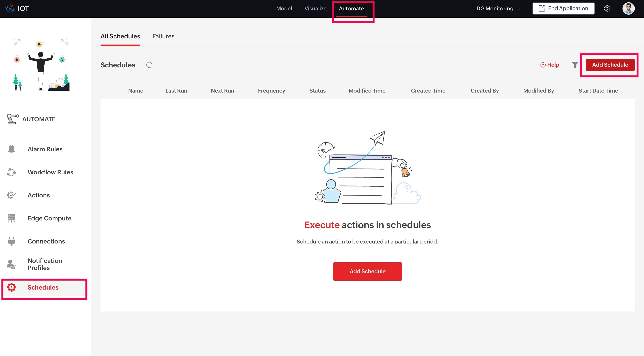Select the All Schedules tab
The image size is (644, 356).
click(x=120, y=36)
